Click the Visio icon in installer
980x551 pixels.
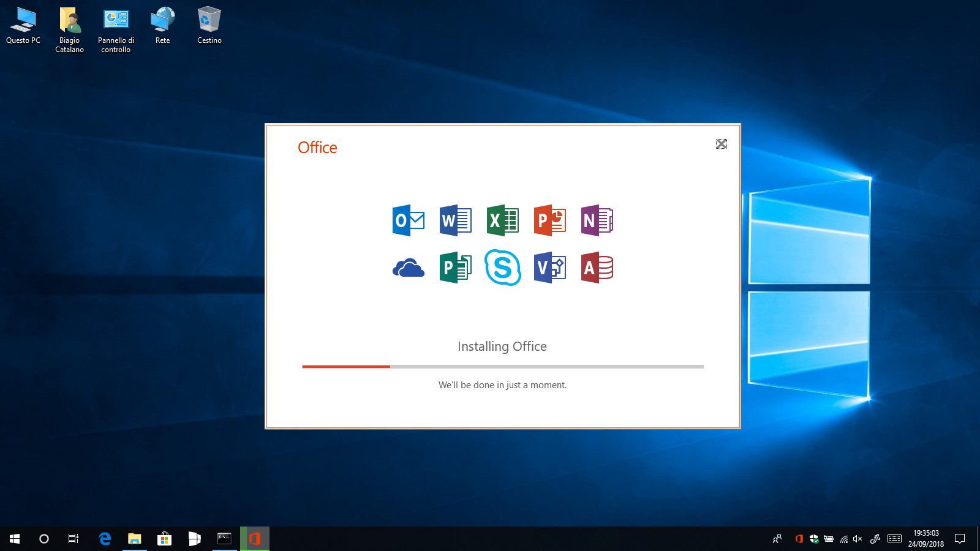click(x=549, y=268)
